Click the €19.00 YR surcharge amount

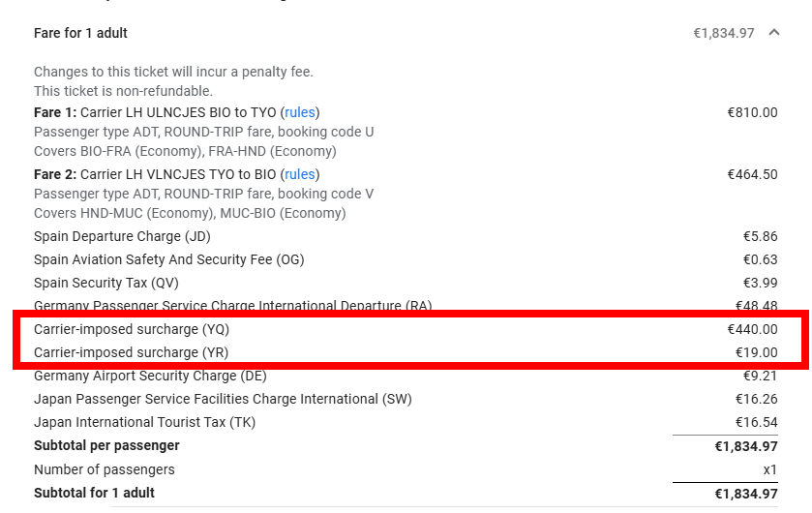click(x=757, y=352)
